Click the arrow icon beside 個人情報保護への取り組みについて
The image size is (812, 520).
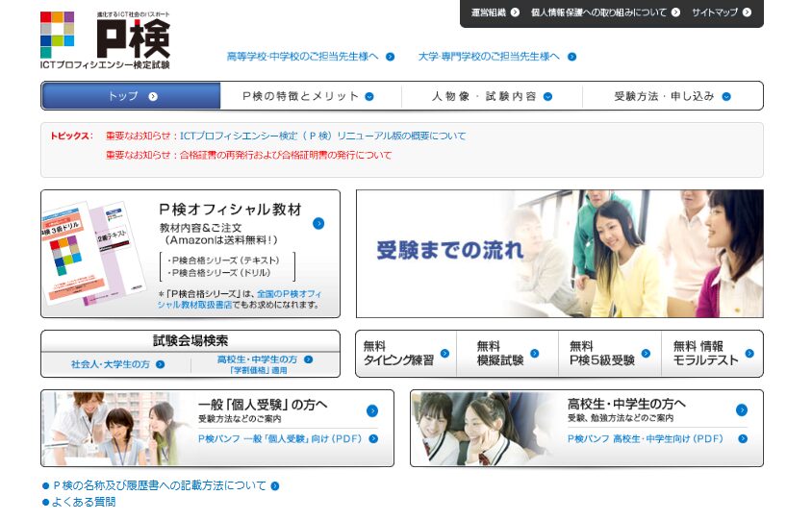675,12
